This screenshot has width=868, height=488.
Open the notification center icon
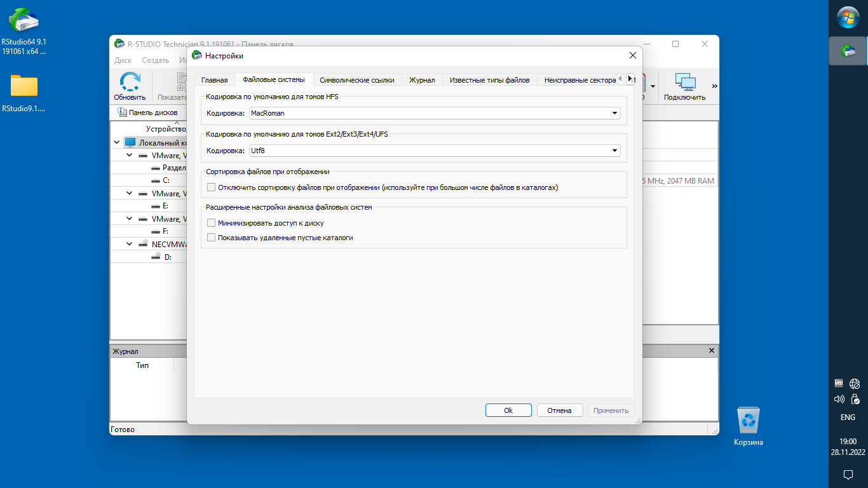point(848,474)
